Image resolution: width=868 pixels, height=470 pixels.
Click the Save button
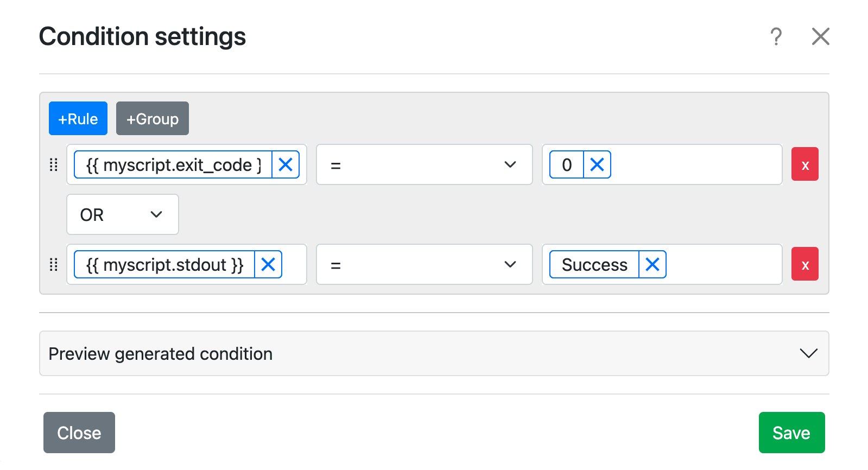click(x=791, y=433)
